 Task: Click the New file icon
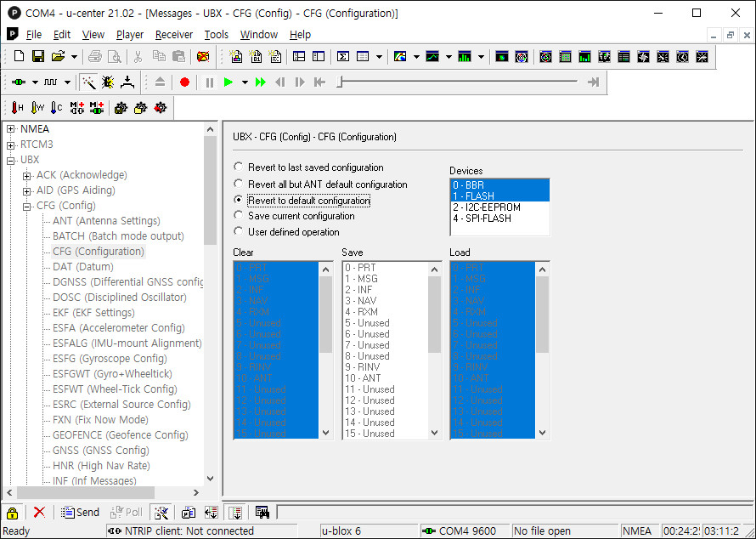tap(19, 56)
